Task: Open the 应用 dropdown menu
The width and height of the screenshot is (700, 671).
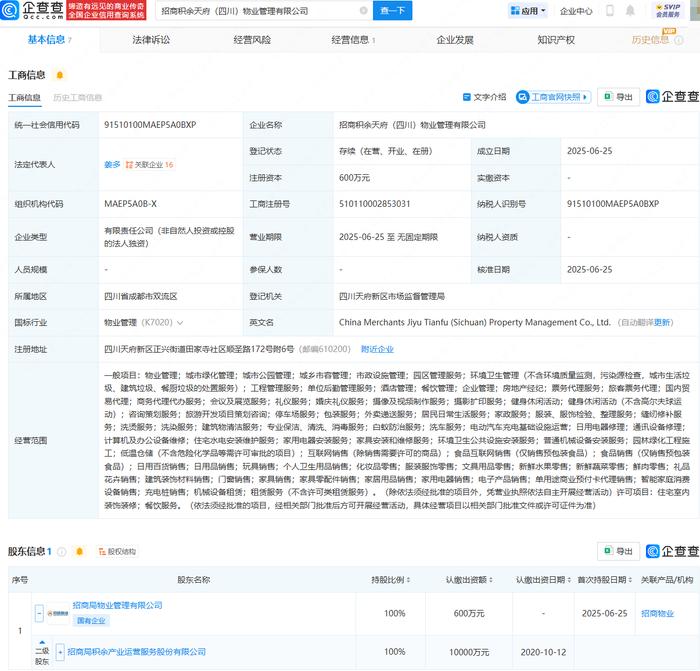Action: click(x=528, y=11)
